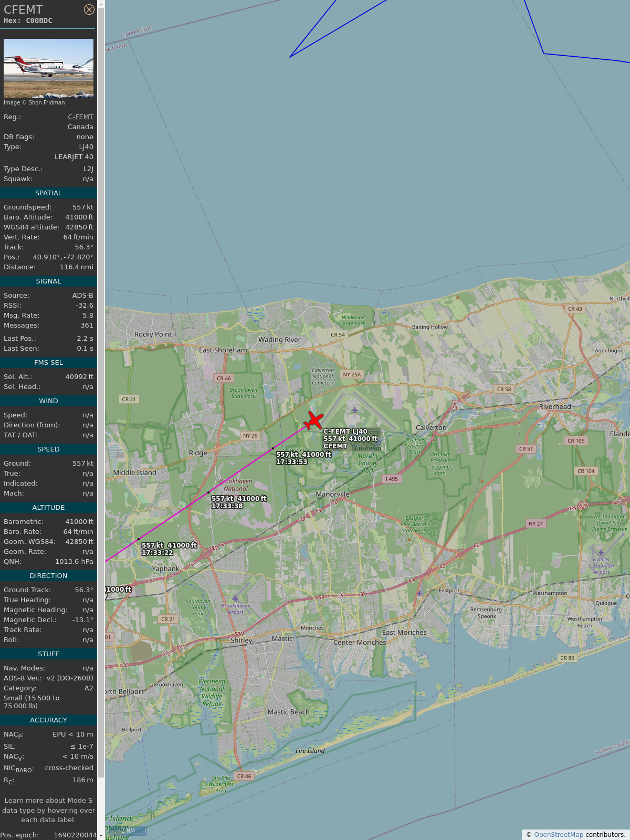Click the NY 27 route shield
Image resolution: width=630 pixels, height=840 pixels.
(535, 523)
